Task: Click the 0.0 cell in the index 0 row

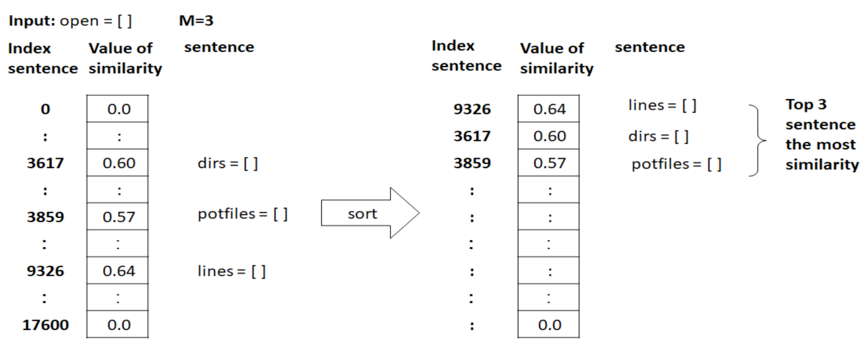Action: click(118, 109)
